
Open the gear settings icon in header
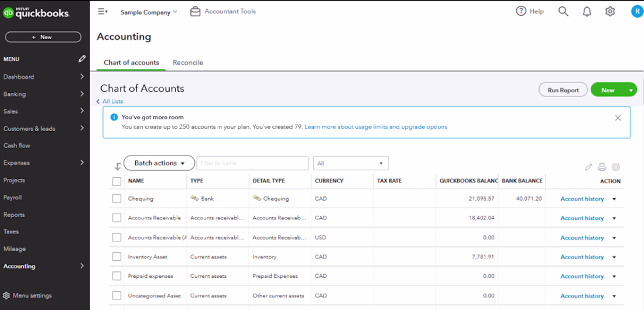[x=610, y=12]
